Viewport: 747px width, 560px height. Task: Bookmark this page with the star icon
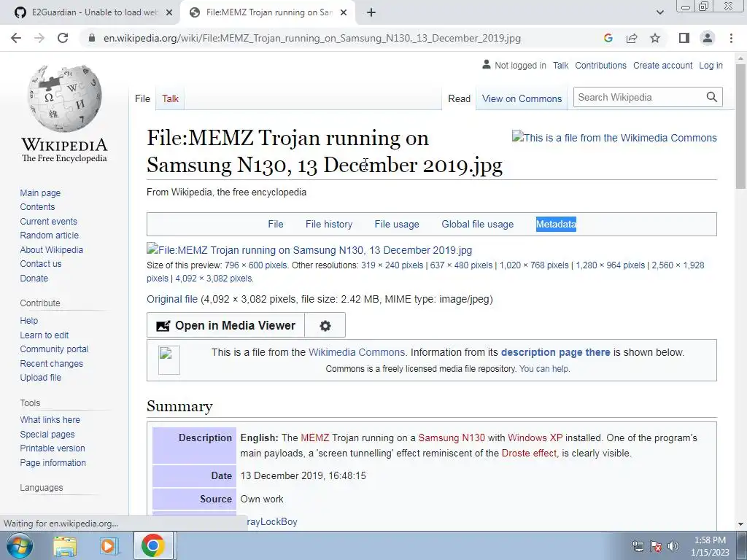pos(655,38)
